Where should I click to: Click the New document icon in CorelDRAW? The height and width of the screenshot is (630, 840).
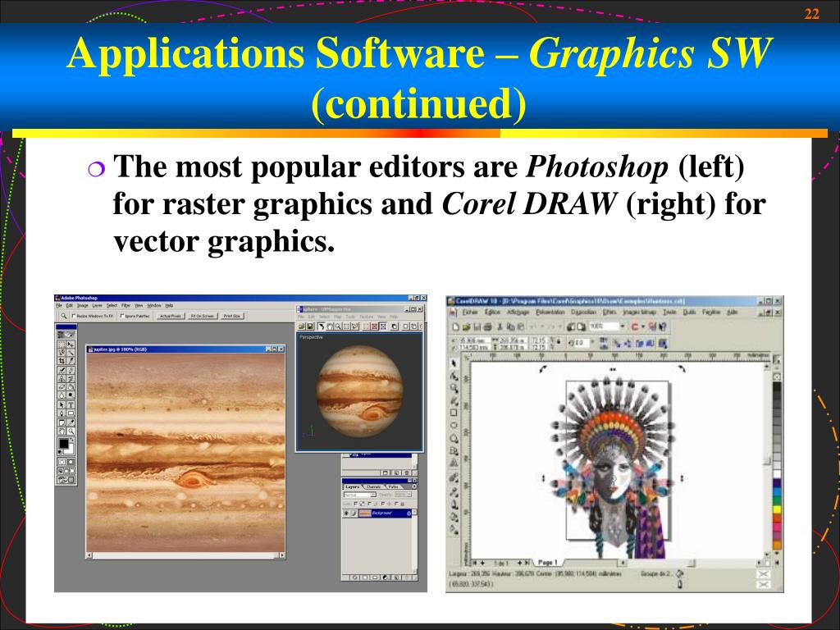click(x=455, y=326)
